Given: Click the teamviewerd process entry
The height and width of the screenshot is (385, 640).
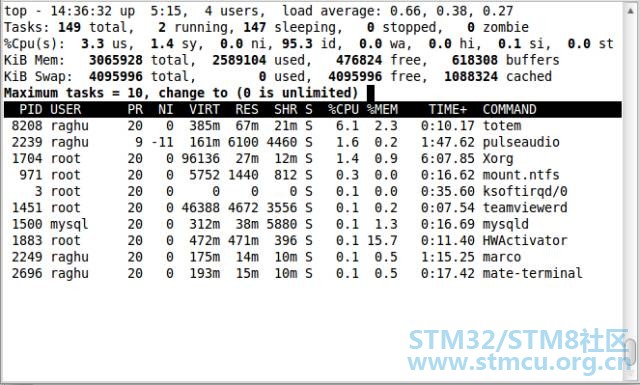Looking at the screenshot, I should point(525,207).
